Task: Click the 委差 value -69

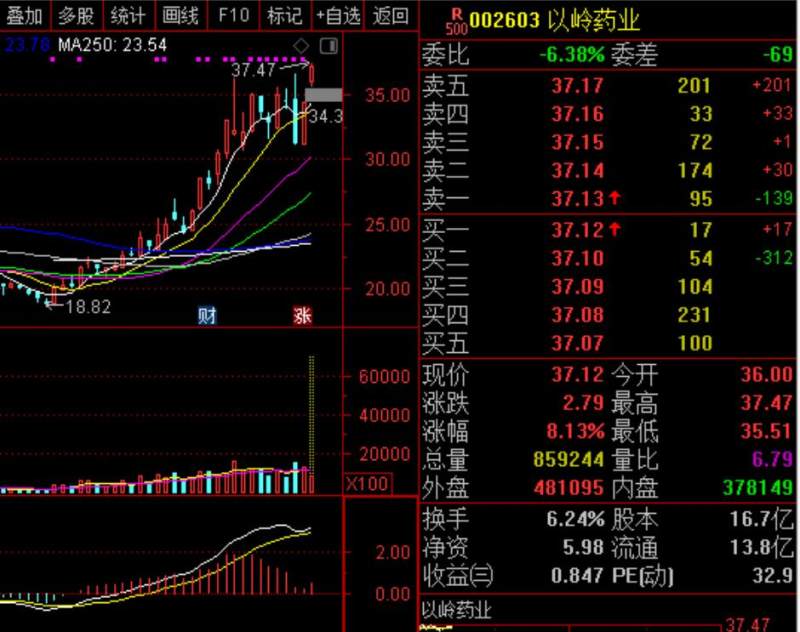Action: coord(778,54)
